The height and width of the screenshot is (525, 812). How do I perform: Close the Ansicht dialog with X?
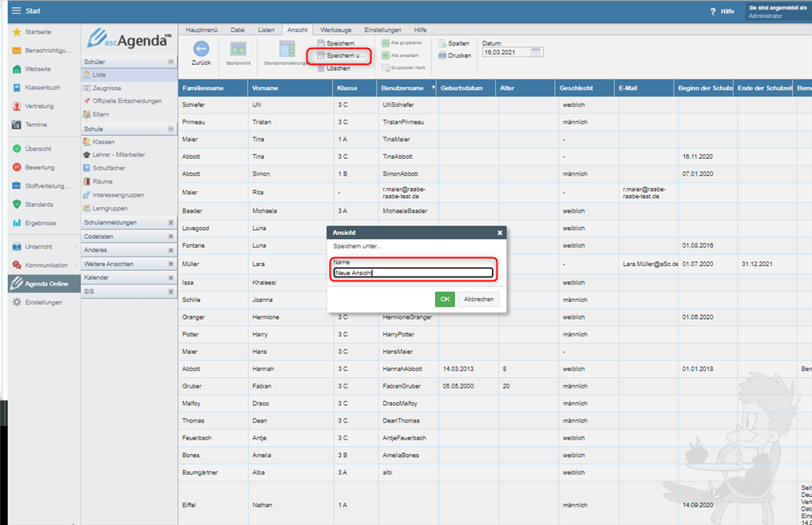(500, 233)
